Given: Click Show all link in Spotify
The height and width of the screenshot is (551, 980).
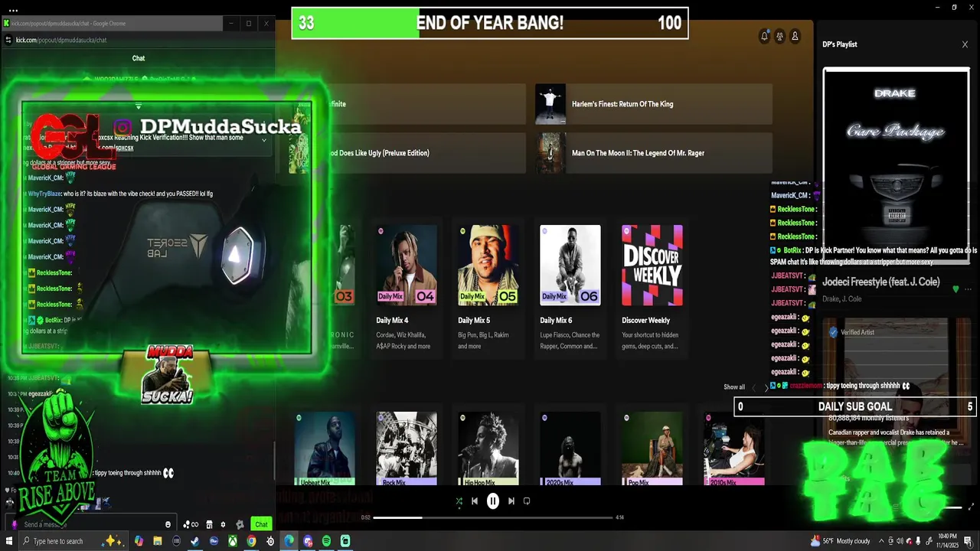Looking at the screenshot, I should (734, 387).
